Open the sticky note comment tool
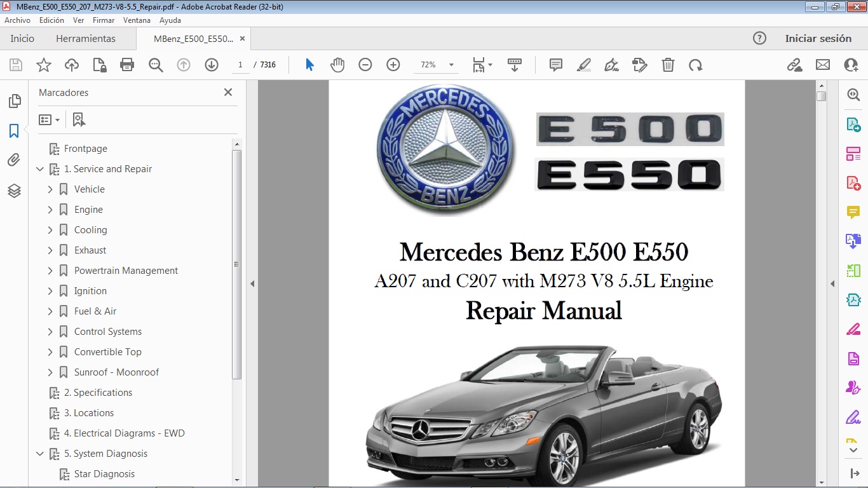The image size is (868, 488). click(x=555, y=64)
